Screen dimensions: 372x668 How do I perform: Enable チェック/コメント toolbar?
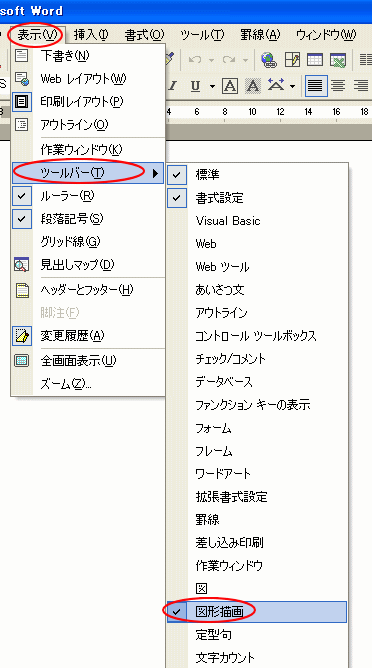pyautogui.click(x=257, y=359)
